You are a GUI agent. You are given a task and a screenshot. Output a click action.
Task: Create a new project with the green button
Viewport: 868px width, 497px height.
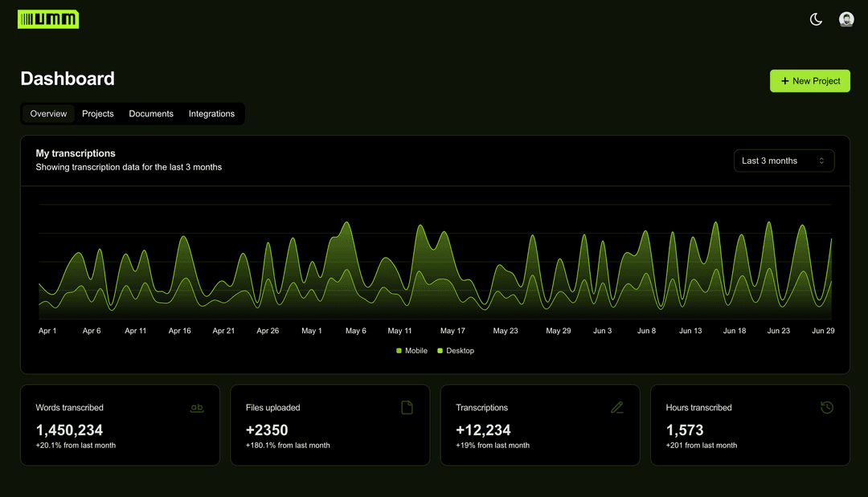click(809, 80)
